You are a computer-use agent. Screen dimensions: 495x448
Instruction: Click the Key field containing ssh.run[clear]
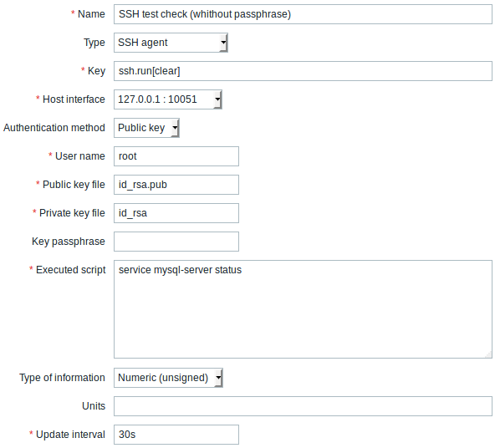pyautogui.click(x=303, y=71)
